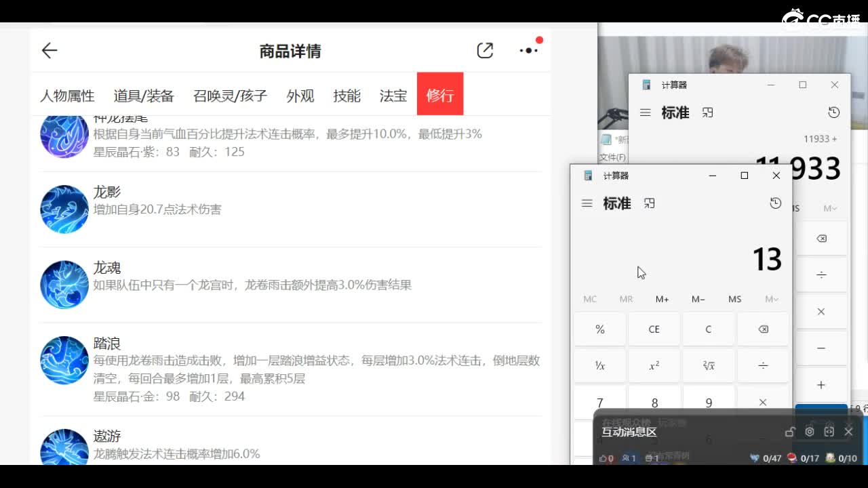
Task: Switch to the 人物属性 tab
Action: click(67, 96)
